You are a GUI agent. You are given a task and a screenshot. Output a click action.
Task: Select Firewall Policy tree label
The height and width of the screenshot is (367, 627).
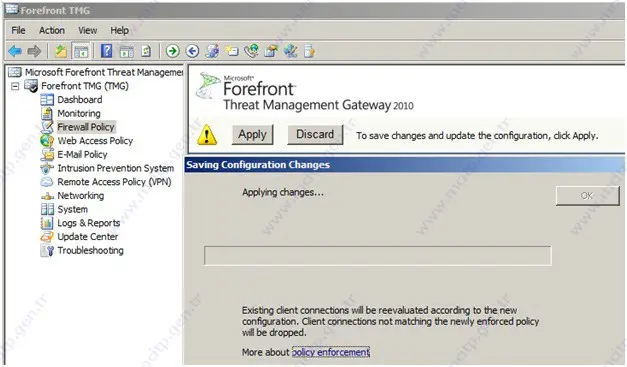[x=86, y=127]
